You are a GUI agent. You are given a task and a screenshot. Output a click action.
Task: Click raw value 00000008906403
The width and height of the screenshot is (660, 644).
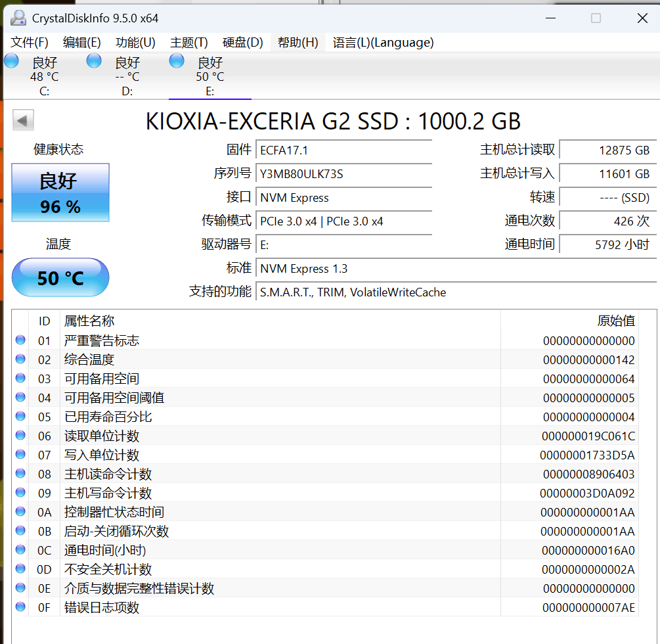coord(588,474)
